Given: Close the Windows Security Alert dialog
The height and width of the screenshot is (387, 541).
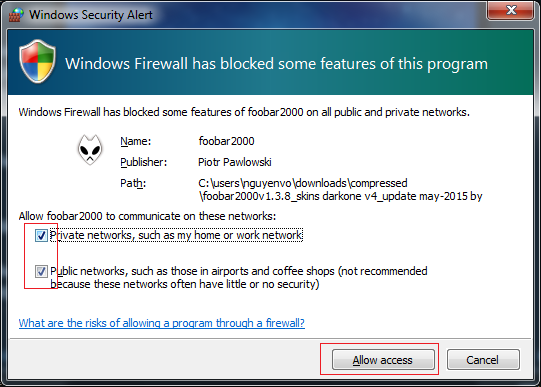Looking at the screenshot, I should [511, 10].
